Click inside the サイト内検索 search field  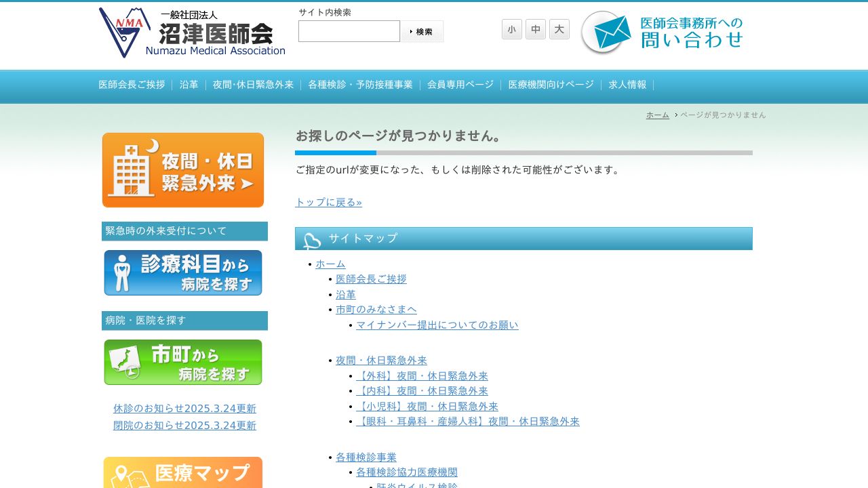[349, 31]
